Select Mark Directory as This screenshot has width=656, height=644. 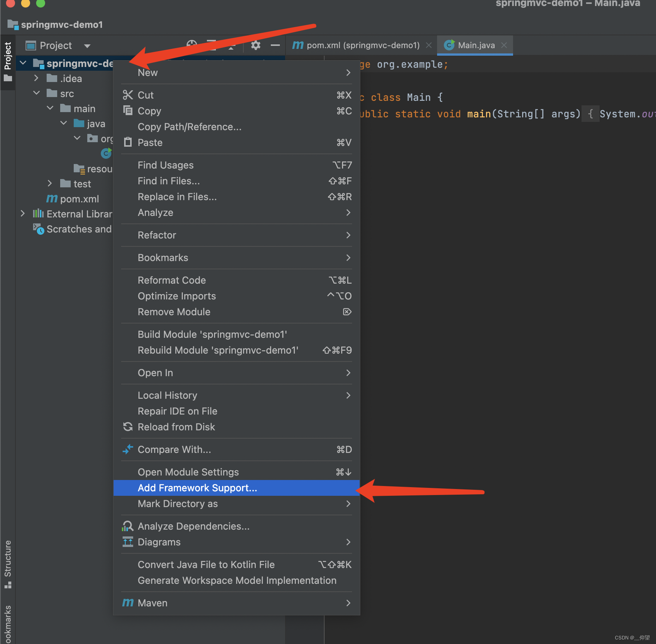(237, 504)
